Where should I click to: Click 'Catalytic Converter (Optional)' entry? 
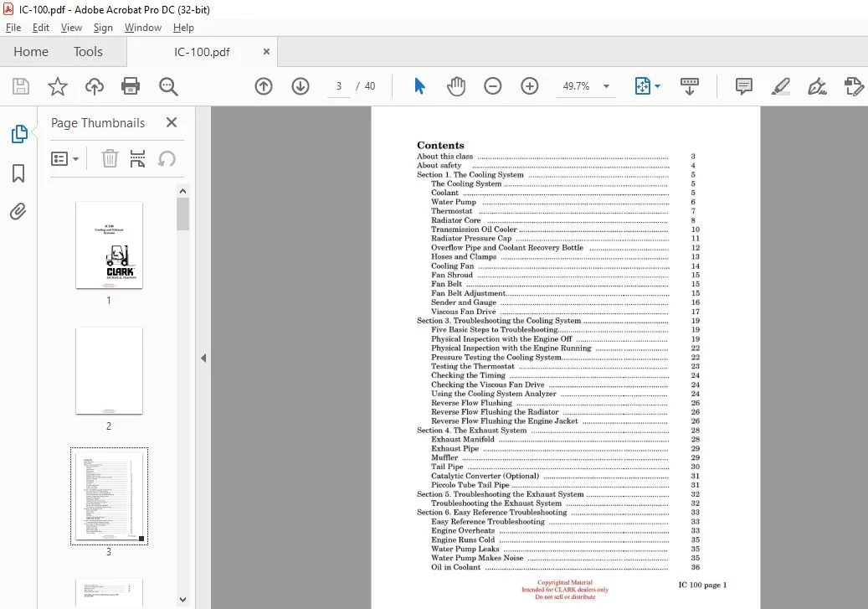point(485,476)
